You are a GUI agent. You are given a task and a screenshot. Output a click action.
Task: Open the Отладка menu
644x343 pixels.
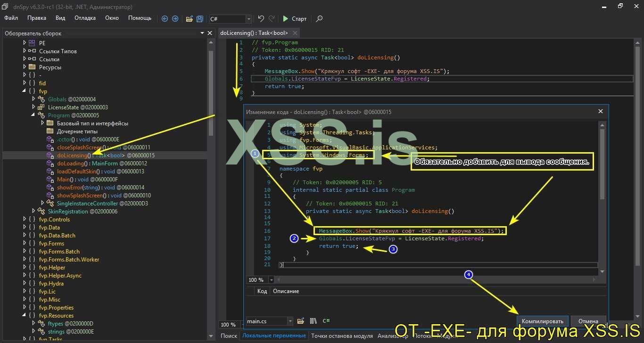85,18
